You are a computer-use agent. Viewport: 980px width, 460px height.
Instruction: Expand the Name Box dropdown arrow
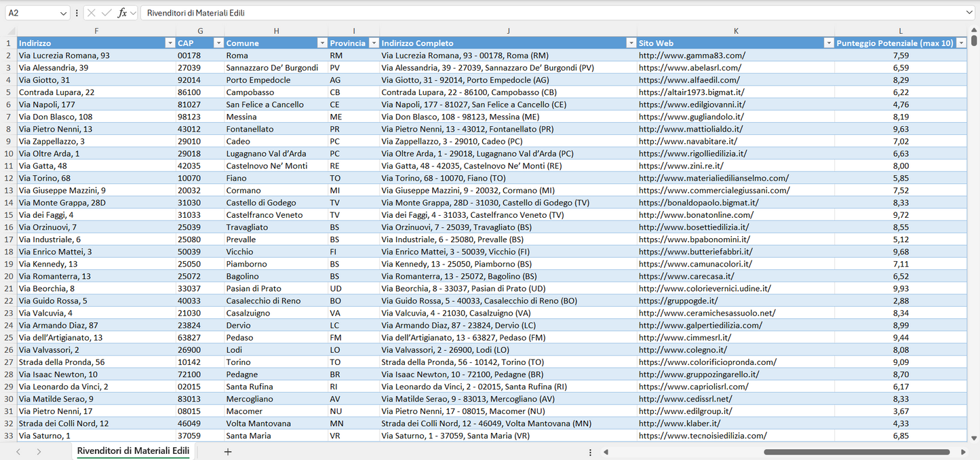[x=63, y=13]
